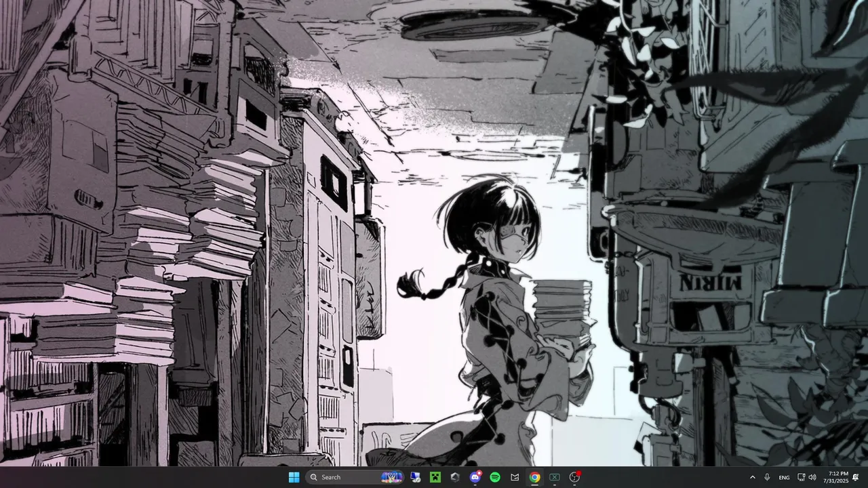Open the Unity Hub taskbar icon
Image resolution: width=868 pixels, height=488 pixels.
click(x=455, y=477)
